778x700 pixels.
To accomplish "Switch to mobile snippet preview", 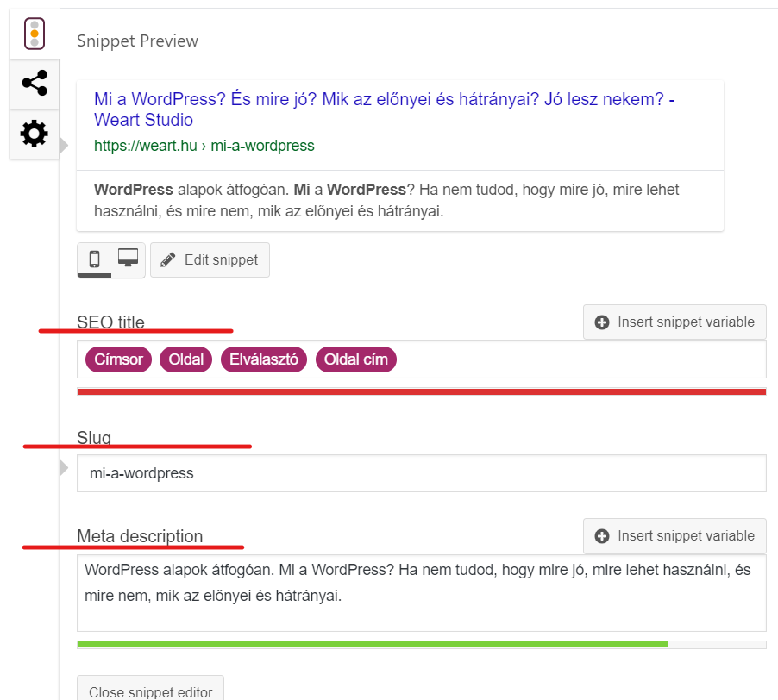I will pyautogui.click(x=95, y=259).
